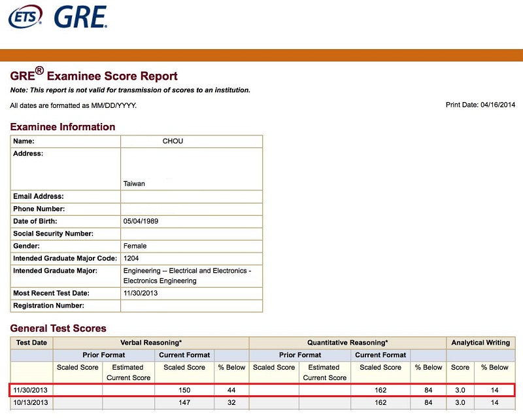The height and width of the screenshot is (420, 523).
Task: Select Most Recent Test Date value 11/30/2013
Action: (141, 293)
